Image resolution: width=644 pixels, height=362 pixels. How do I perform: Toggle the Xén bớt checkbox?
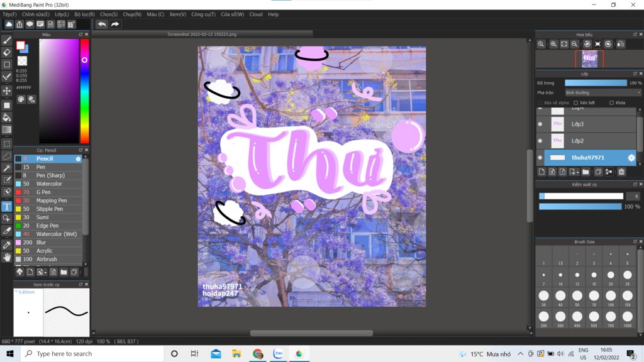tap(575, 102)
